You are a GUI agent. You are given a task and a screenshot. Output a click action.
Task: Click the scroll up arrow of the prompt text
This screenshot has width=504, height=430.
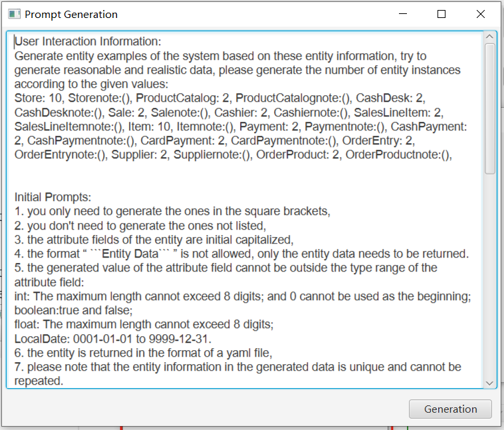click(x=490, y=37)
